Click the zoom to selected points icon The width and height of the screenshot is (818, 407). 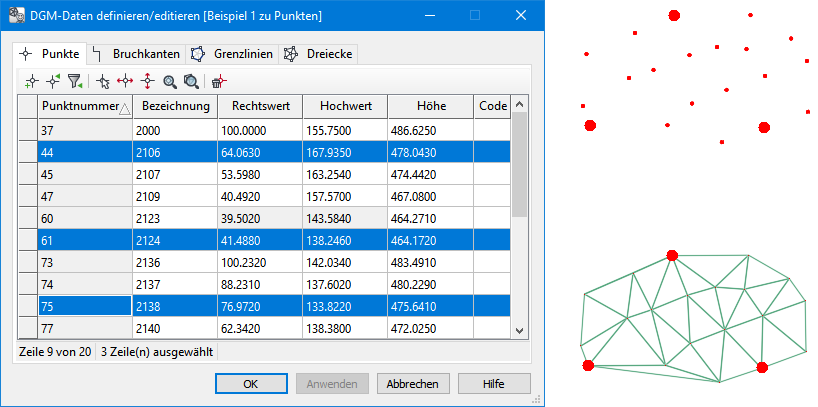pyautogui.click(x=190, y=81)
